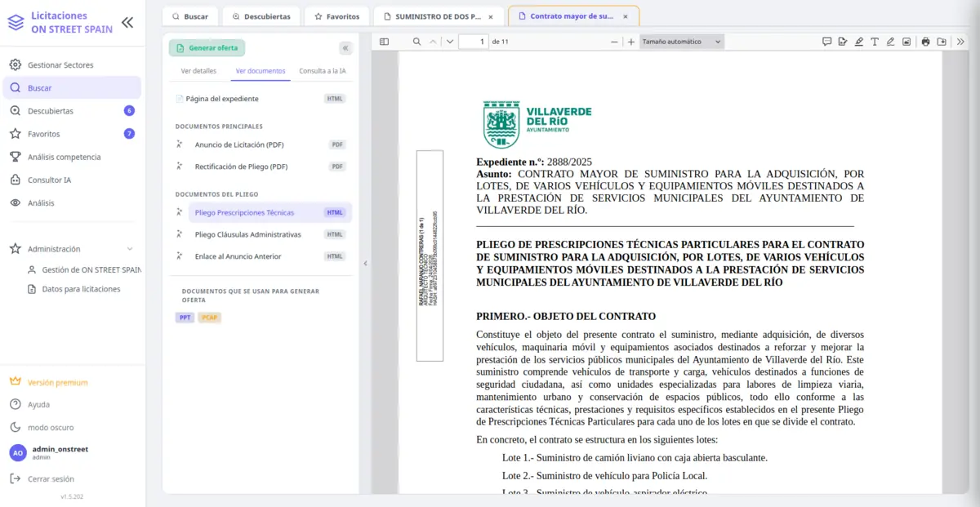Click AI sparkle icon beside Enlace al Anuncio Anterior
The width and height of the screenshot is (980, 507).
180,256
